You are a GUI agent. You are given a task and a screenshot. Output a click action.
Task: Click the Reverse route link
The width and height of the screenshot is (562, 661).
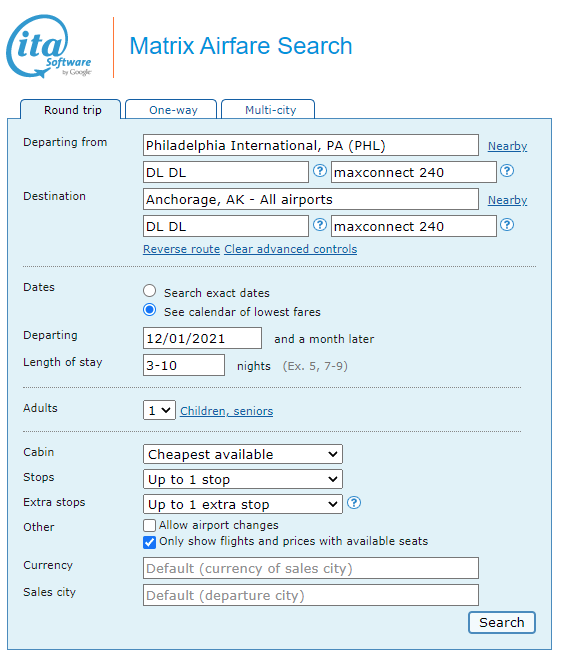pos(181,249)
